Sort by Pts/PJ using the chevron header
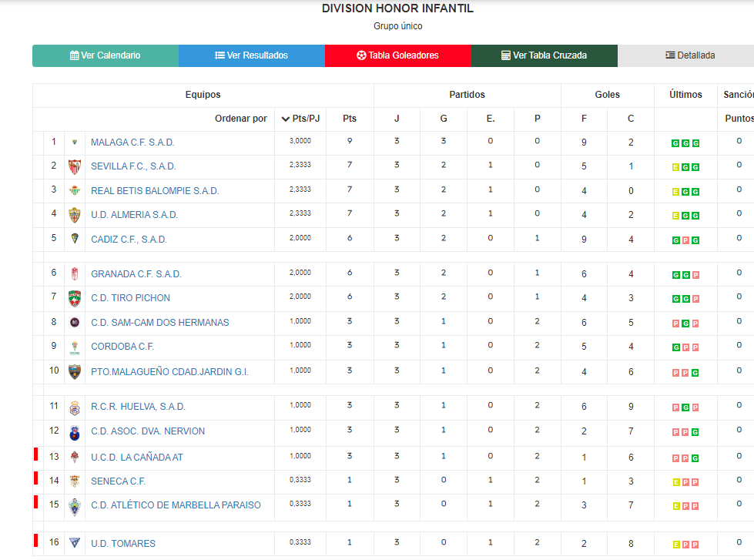 click(300, 119)
